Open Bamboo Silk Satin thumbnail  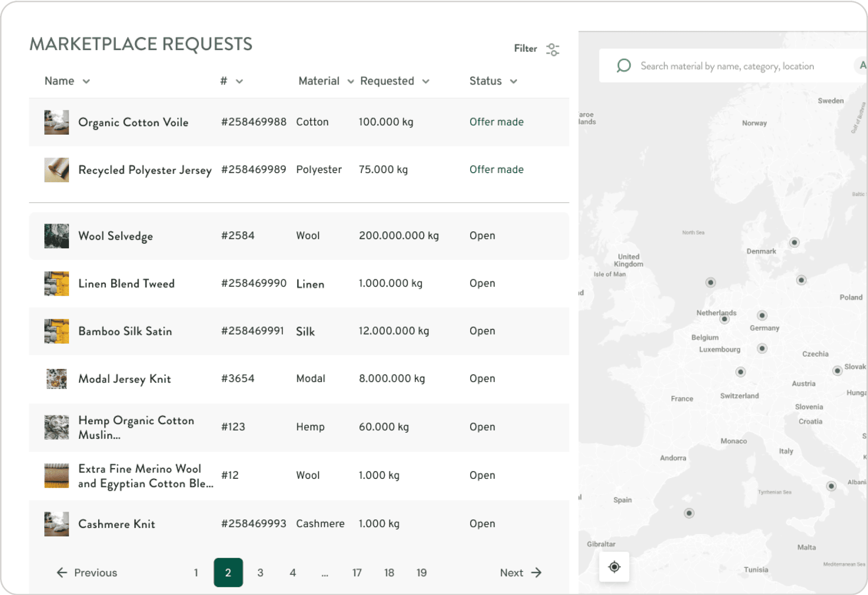coord(56,331)
